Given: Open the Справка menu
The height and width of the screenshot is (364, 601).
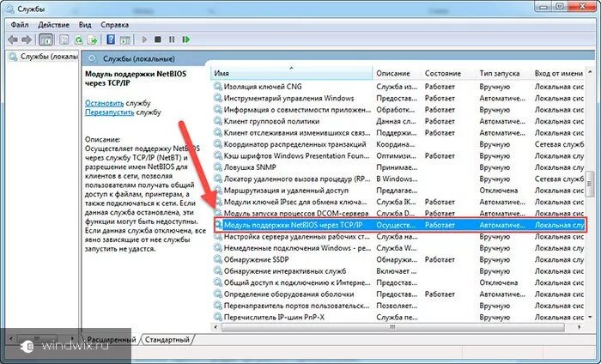Looking at the screenshot, I should (x=114, y=25).
